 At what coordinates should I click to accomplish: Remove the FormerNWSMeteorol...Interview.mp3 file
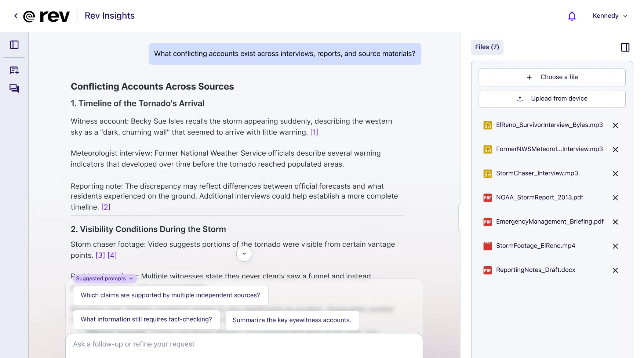coord(615,149)
